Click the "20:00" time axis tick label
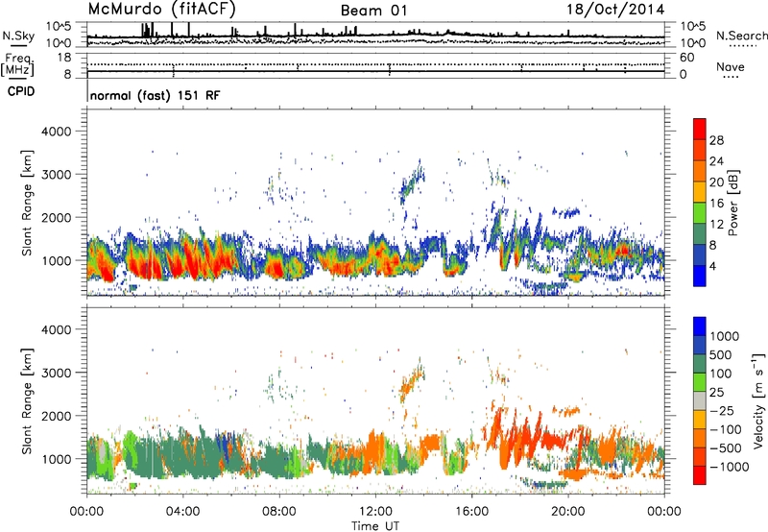The image size is (768, 532). click(x=568, y=512)
